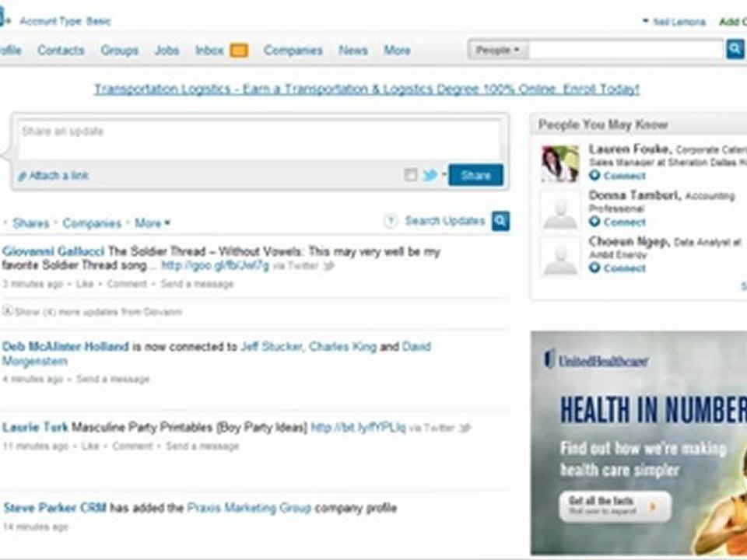Open Praxis Marketing Group company profile
This screenshot has width=747, height=560.
click(249, 508)
